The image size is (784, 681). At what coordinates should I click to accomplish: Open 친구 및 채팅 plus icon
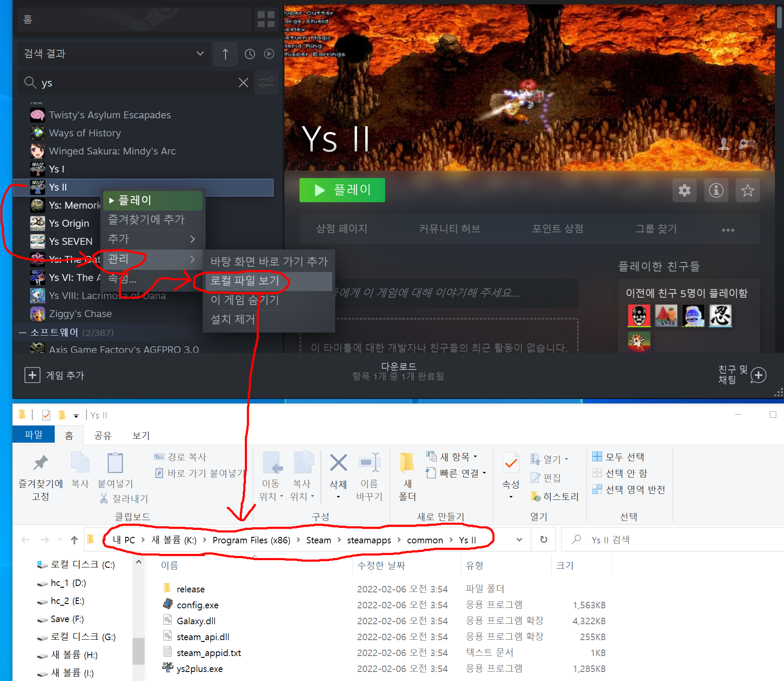coord(758,375)
